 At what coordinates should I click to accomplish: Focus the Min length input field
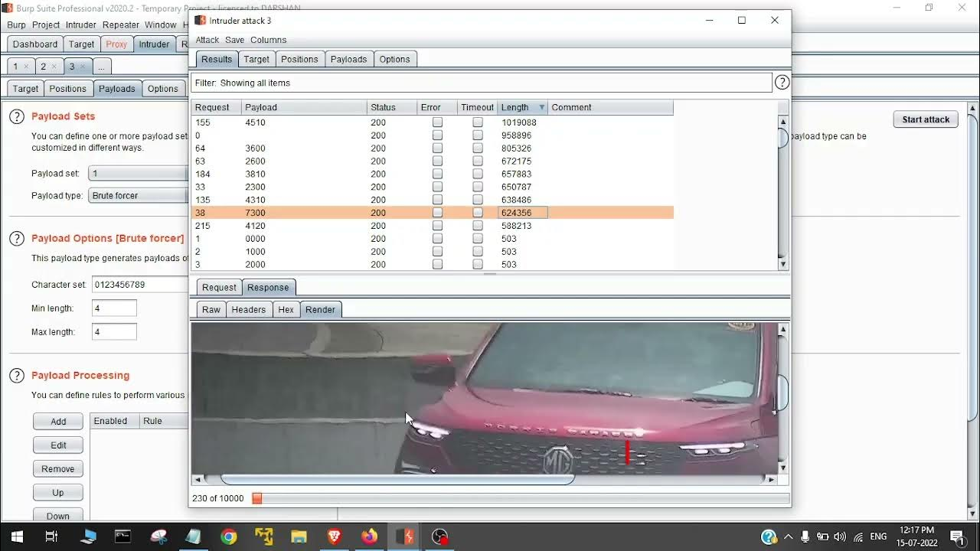tap(114, 308)
